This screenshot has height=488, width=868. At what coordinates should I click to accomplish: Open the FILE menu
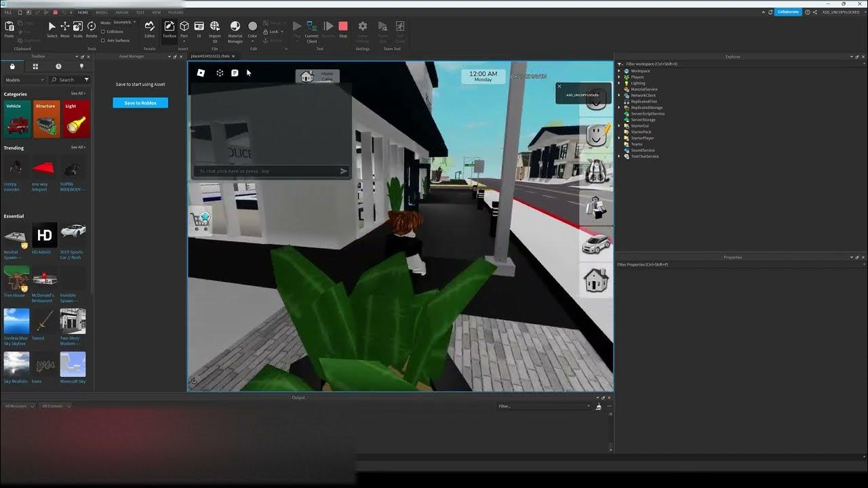[x=8, y=12]
